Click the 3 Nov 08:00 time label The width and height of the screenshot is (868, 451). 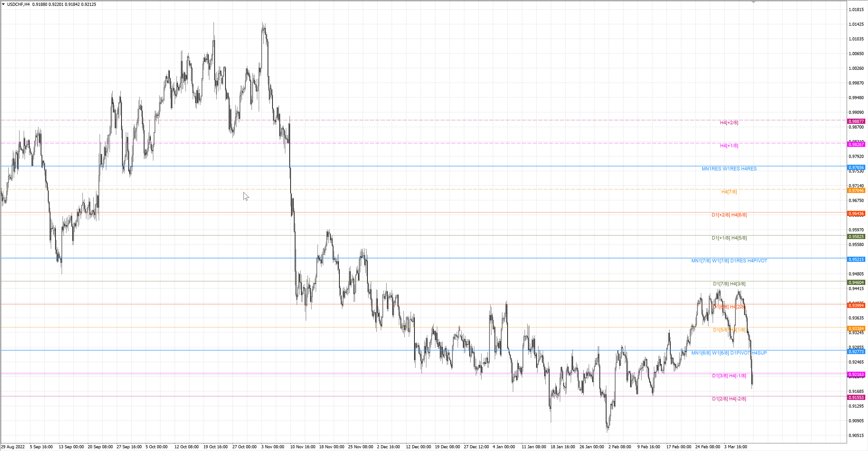(273, 447)
